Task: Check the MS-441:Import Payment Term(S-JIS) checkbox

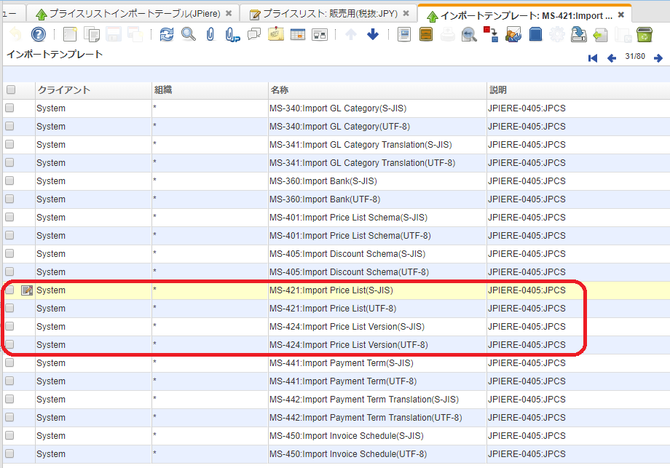Action: click(9, 362)
